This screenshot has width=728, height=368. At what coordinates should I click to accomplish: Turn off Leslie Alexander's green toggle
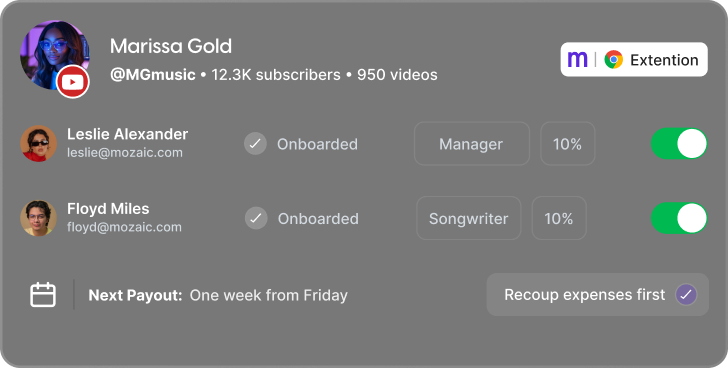679,143
